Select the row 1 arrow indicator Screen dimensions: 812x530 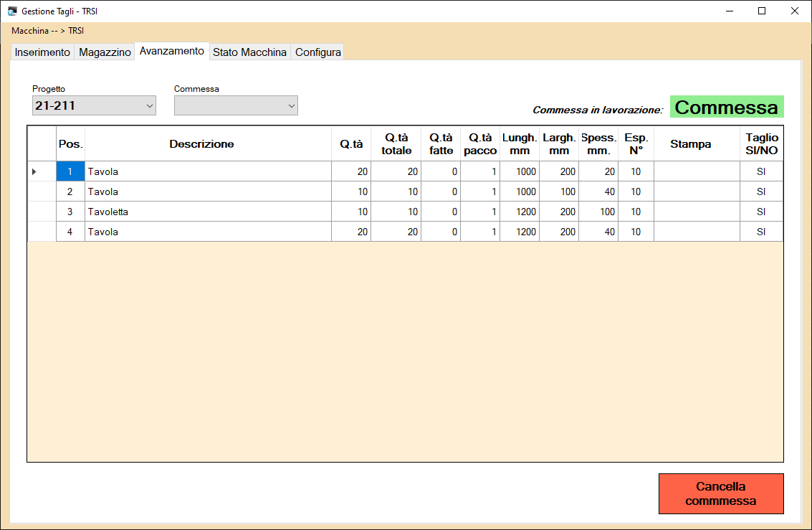pos(34,171)
